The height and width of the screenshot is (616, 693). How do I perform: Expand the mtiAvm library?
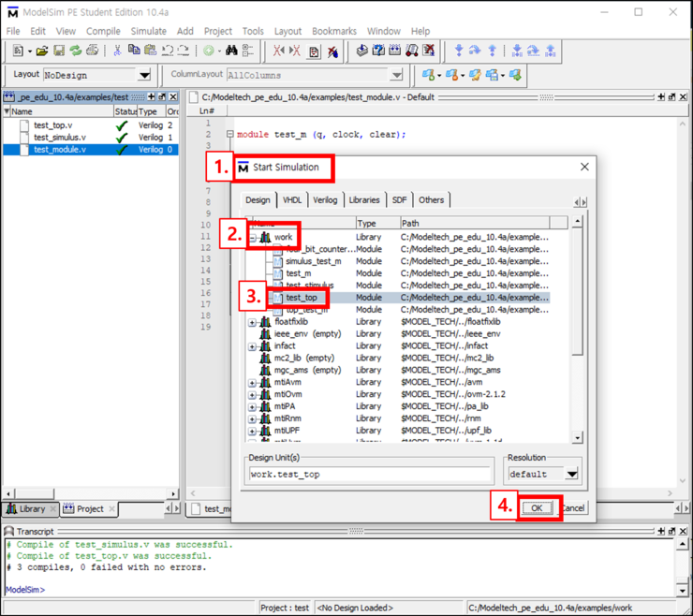[x=252, y=383]
